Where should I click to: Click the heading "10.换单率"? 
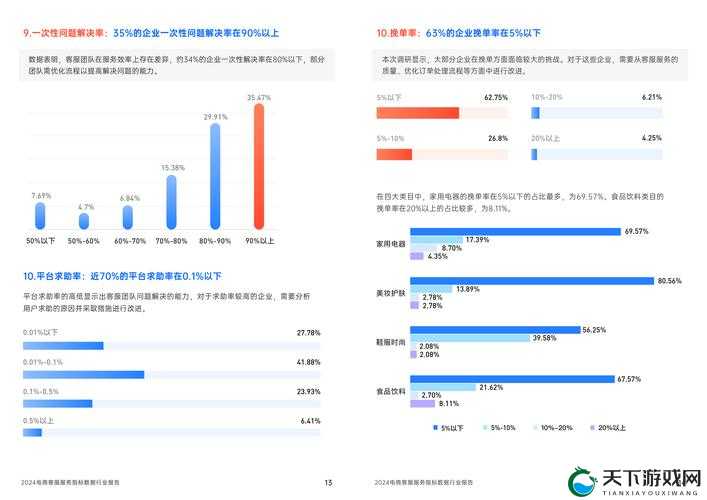[397, 33]
